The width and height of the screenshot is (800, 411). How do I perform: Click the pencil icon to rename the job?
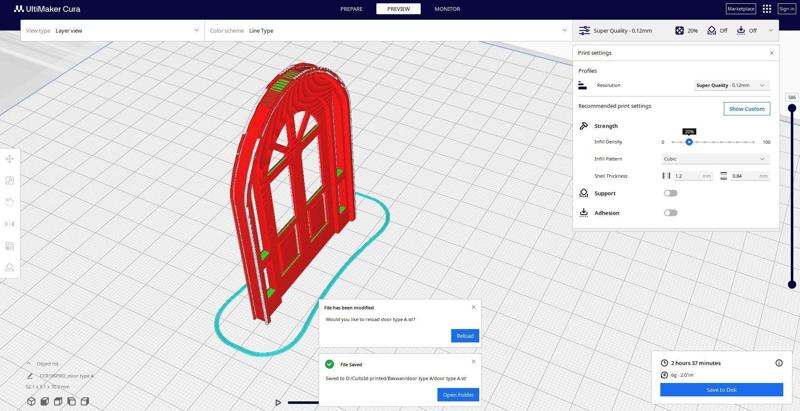coord(30,376)
